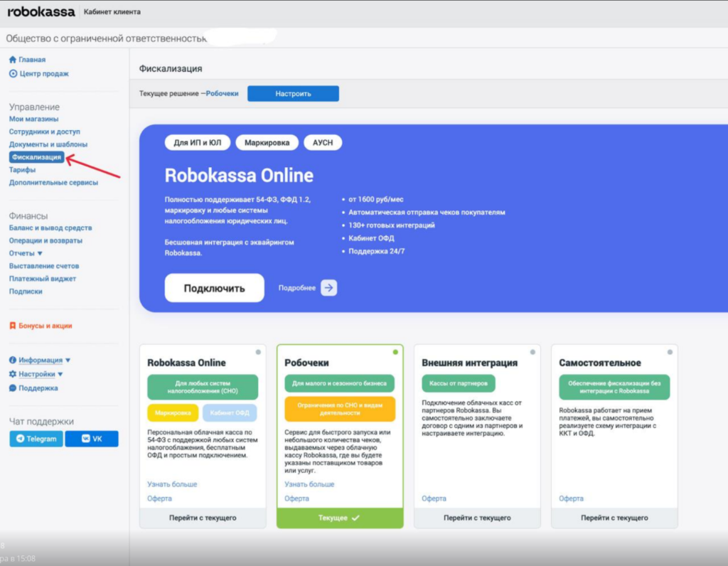The height and width of the screenshot is (566, 728).
Task: Open Мои магазины menu item
Action: pos(33,119)
